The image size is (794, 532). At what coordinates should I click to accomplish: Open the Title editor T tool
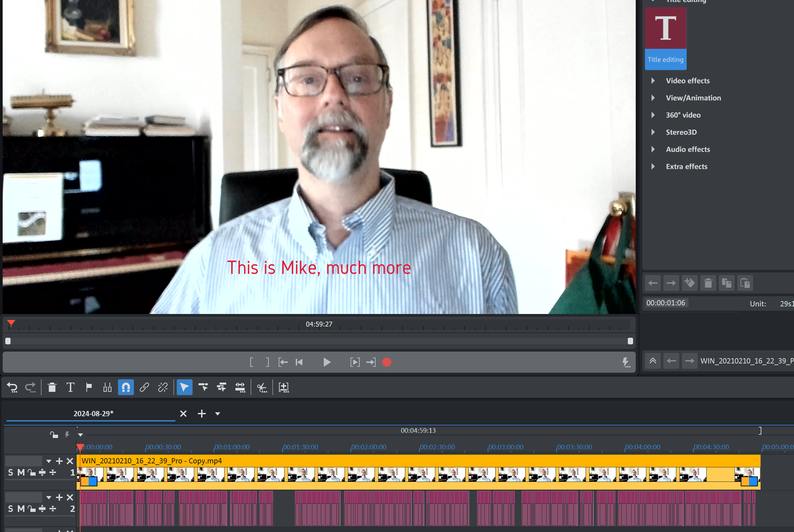point(71,387)
